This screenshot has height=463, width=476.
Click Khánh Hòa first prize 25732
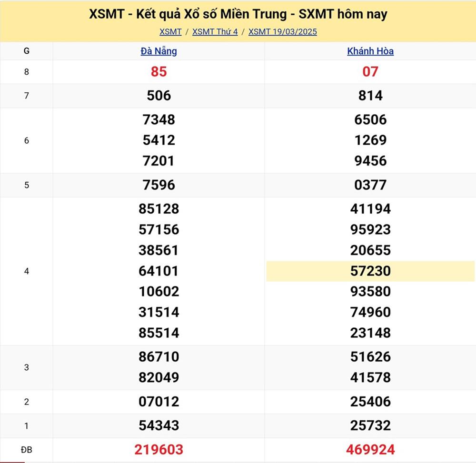[370, 426]
